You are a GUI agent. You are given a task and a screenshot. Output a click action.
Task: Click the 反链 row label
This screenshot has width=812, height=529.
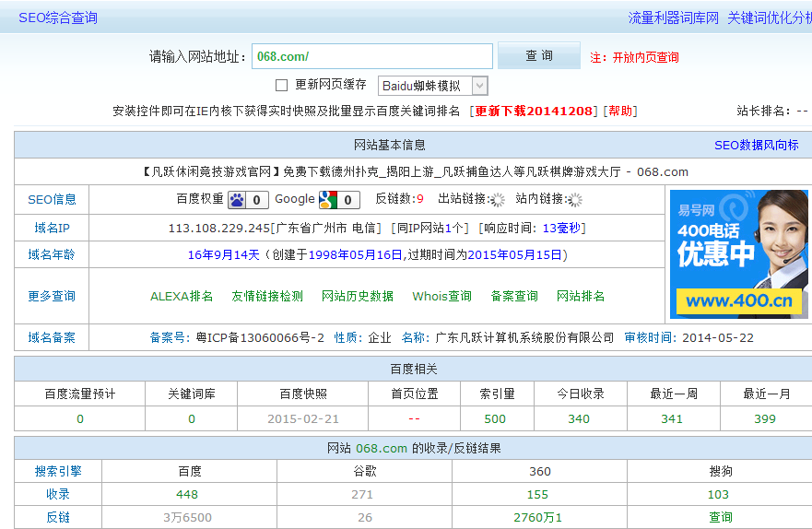58,518
